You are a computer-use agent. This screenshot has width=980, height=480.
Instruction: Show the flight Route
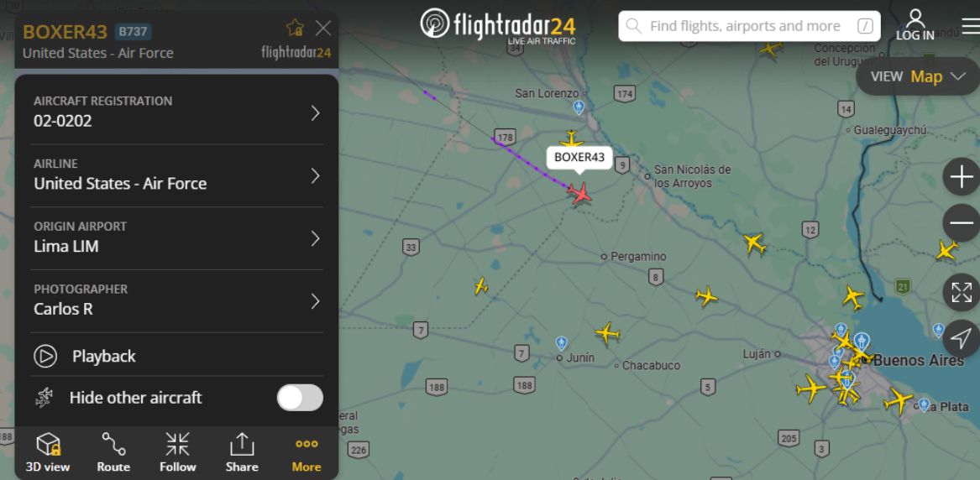(113, 452)
